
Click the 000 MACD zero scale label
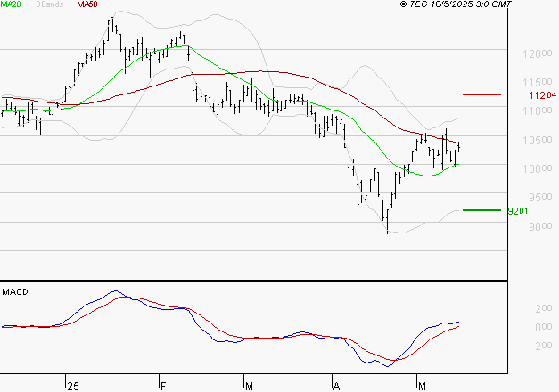pos(544,327)
